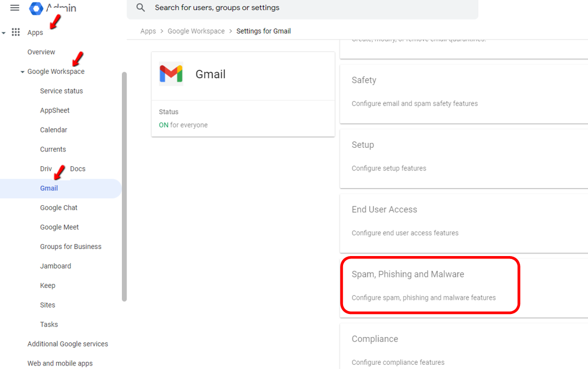Click the apps grid icon beside Apps
588x369 pixels.
click(x=16, y=32)
